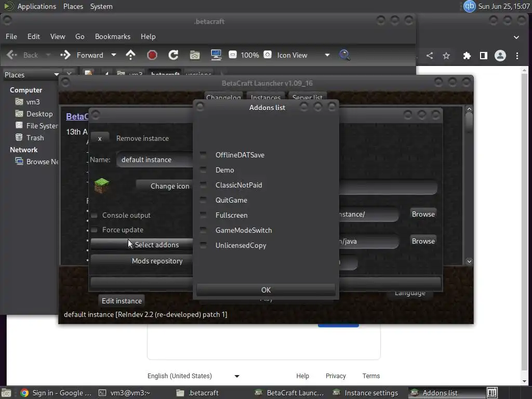Screen dimensions: 532x399
Task: Open Forward history dropdown arrow
Action: [114, 55]
